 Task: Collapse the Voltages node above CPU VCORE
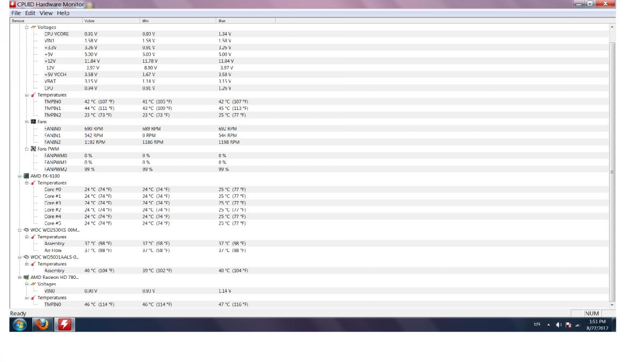27,27
